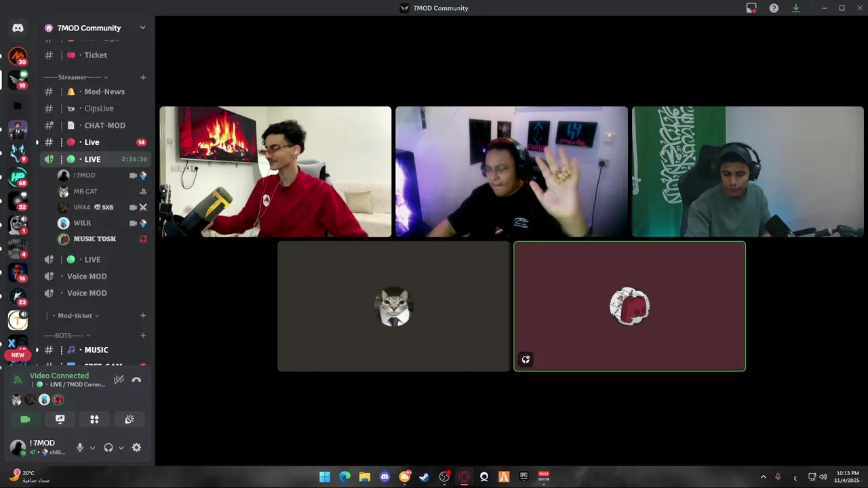Launch Microsoft Edge from taskbar

pyautogui.click(x=344, y=476)
